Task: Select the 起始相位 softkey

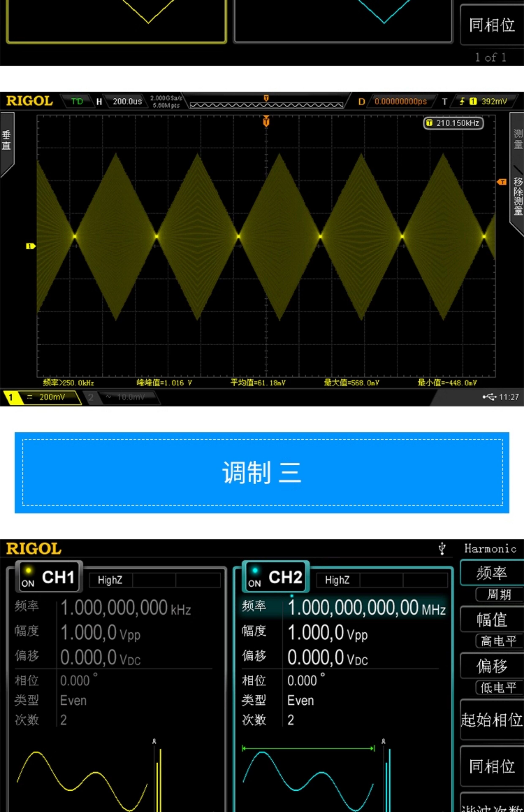Action: pos(492,719)
